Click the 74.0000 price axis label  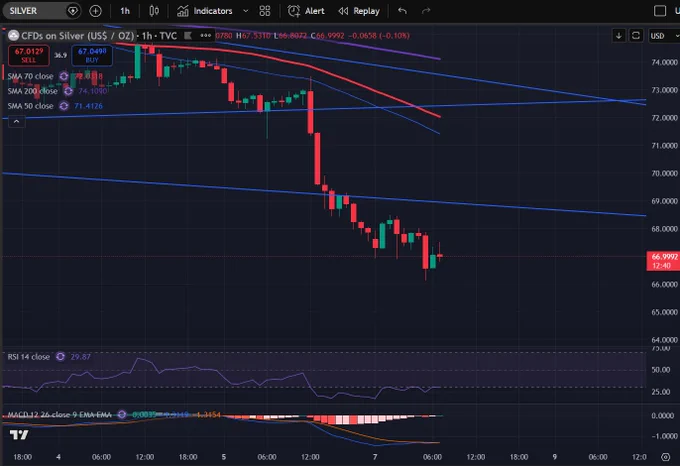click(664, 62)
